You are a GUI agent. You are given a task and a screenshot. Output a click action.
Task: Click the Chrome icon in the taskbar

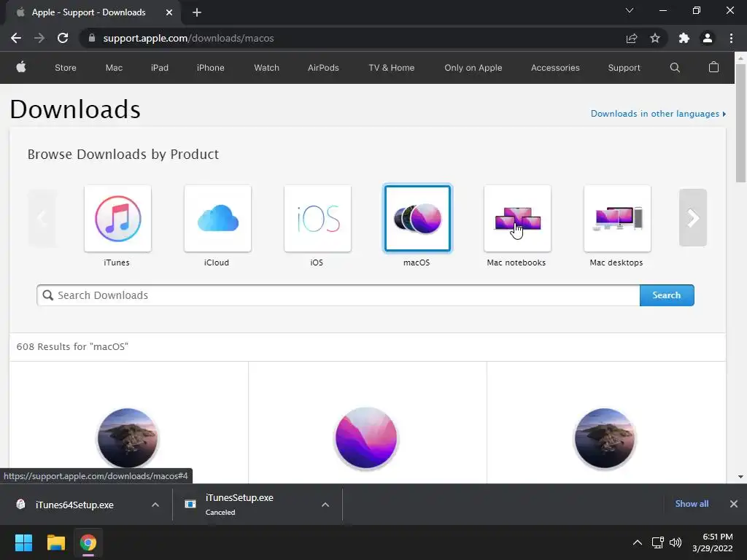pos(88,542)
